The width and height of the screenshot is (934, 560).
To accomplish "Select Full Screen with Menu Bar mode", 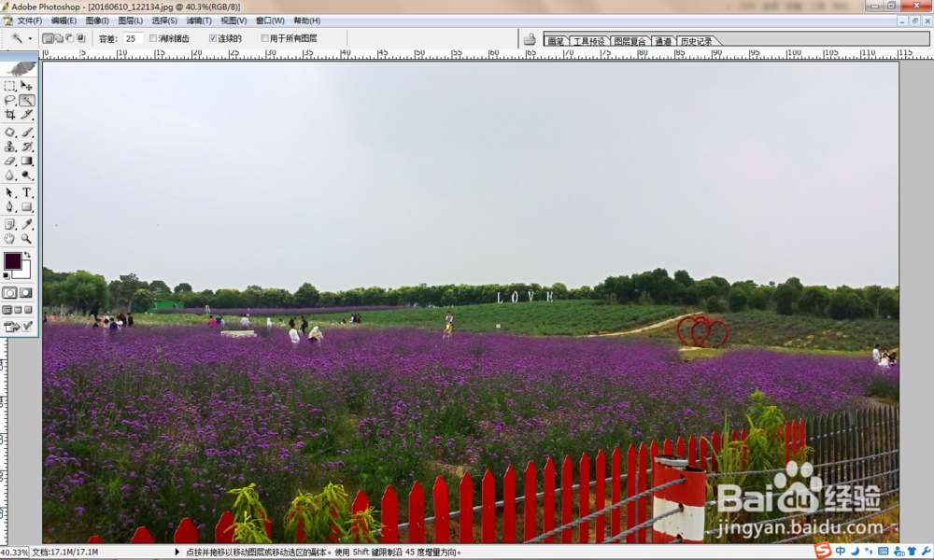I will [18, 310].
